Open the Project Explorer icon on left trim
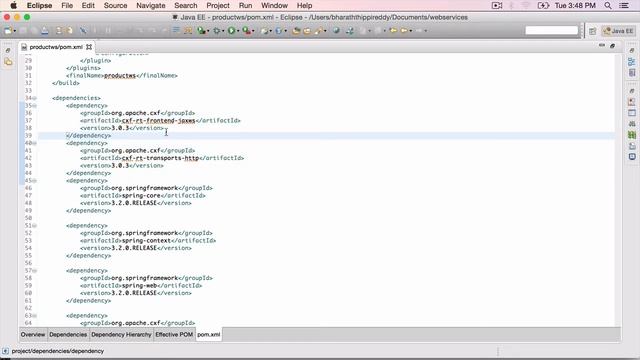Screen dimensions: 640x360 tap(8, 62)
